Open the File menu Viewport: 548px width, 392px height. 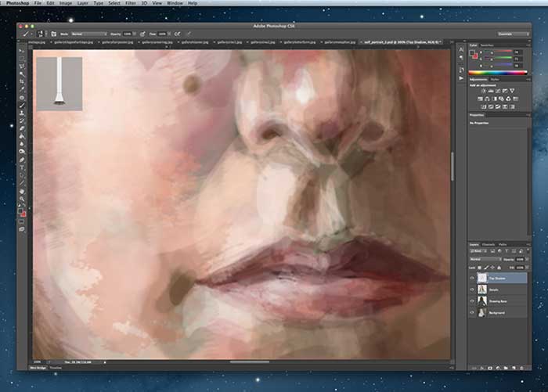tap(38, 3)
